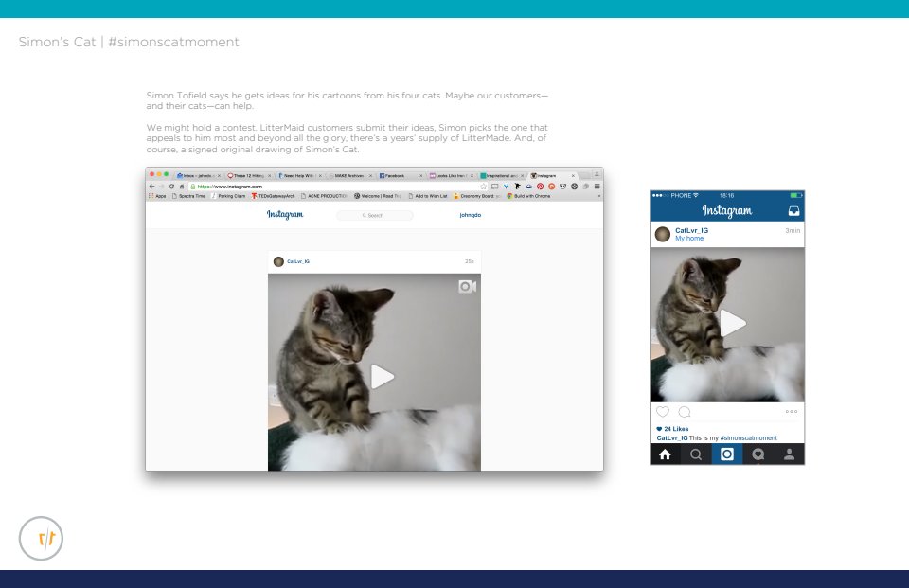Screen dimensions: 909x588
Task: Tap the profile icon in phone nav
Action: [789, 454]
